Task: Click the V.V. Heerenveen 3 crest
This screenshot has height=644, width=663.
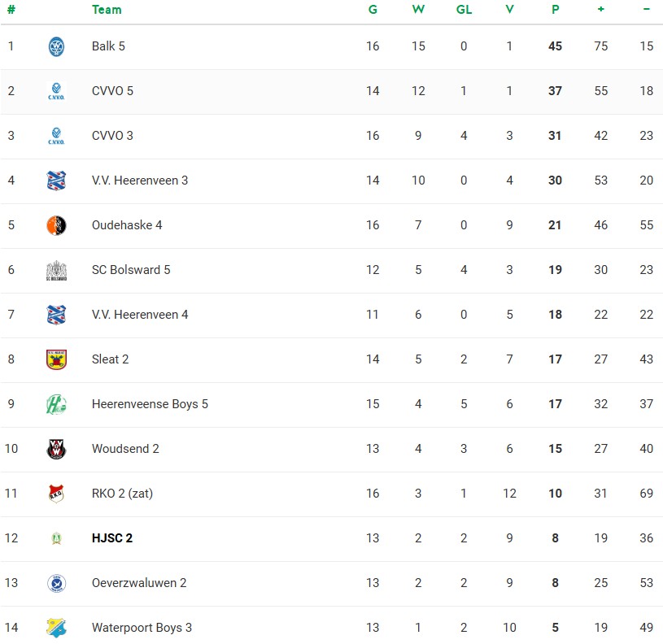Action: (56, 181)
